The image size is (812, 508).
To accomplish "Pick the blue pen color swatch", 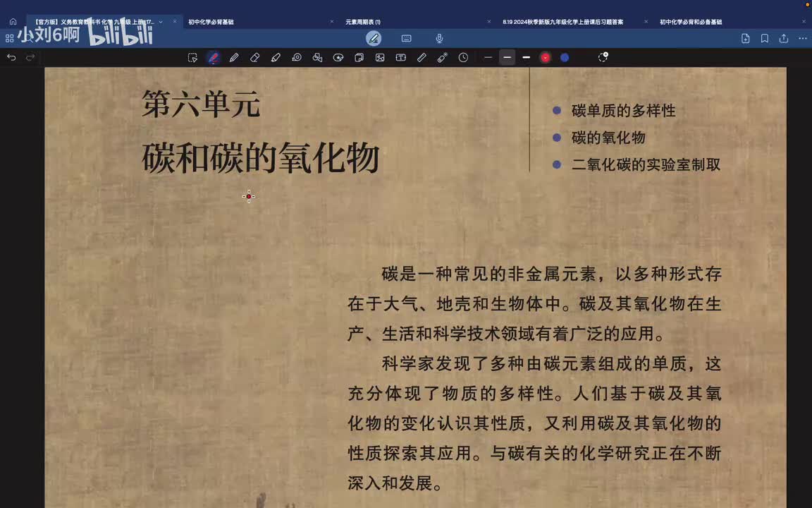I will (x=565, y=58).
